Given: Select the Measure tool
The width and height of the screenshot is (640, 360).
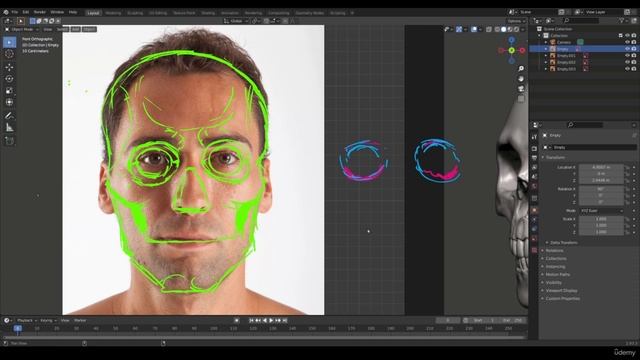Looking at the screenshot, I should 9,128.
